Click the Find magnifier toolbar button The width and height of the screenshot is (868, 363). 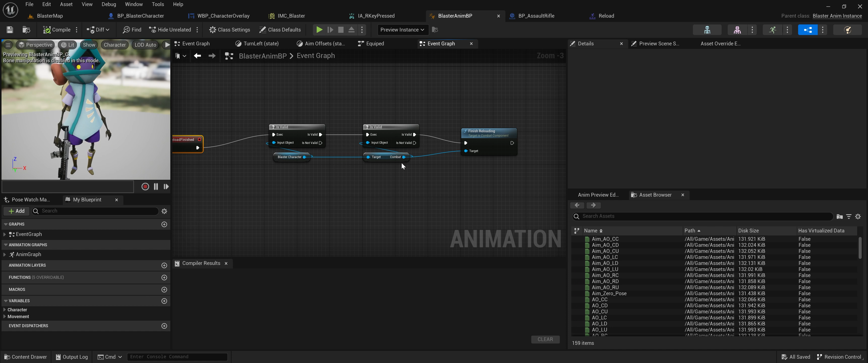(x=132, y=30)
